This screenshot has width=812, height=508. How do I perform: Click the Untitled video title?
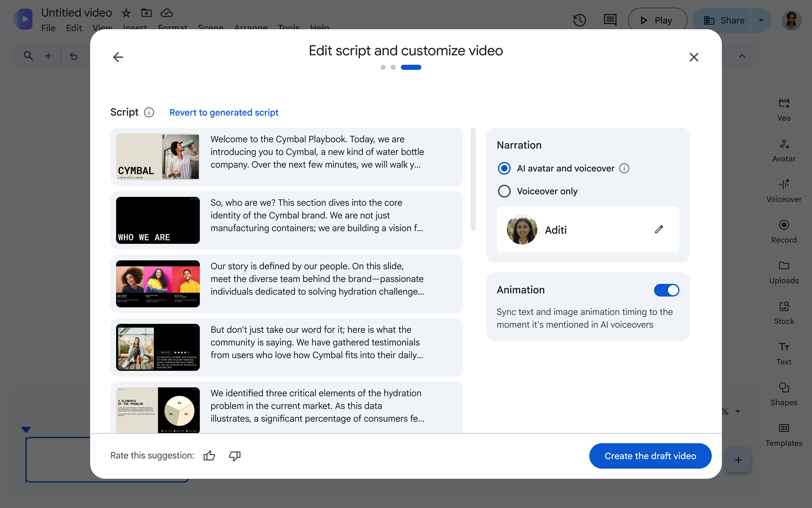77,13
